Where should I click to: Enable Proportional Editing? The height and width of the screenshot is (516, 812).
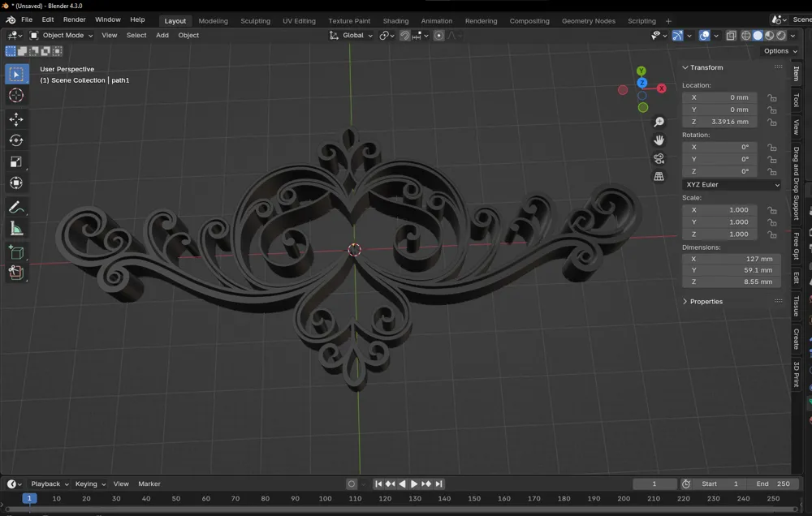pos(438,35)
